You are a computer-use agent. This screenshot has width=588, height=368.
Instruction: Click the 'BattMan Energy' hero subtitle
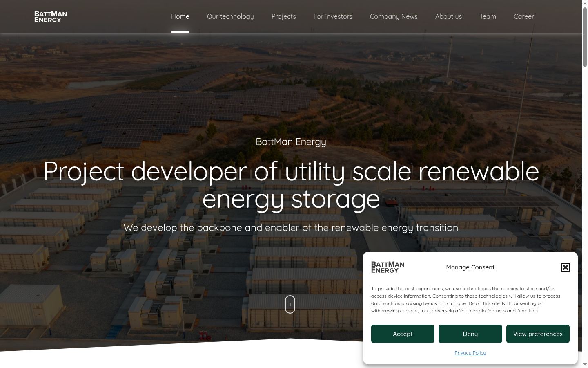click(291, 142)
